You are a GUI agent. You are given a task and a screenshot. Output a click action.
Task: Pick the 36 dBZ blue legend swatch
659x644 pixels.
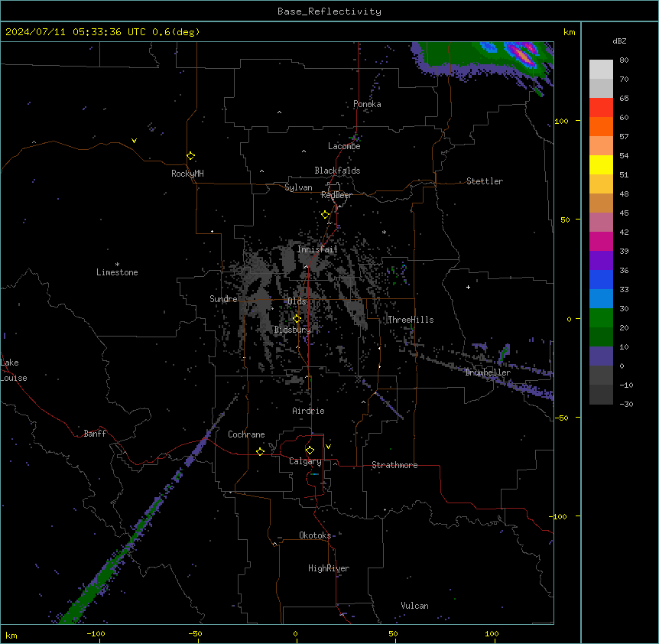[x=601, y=279]
